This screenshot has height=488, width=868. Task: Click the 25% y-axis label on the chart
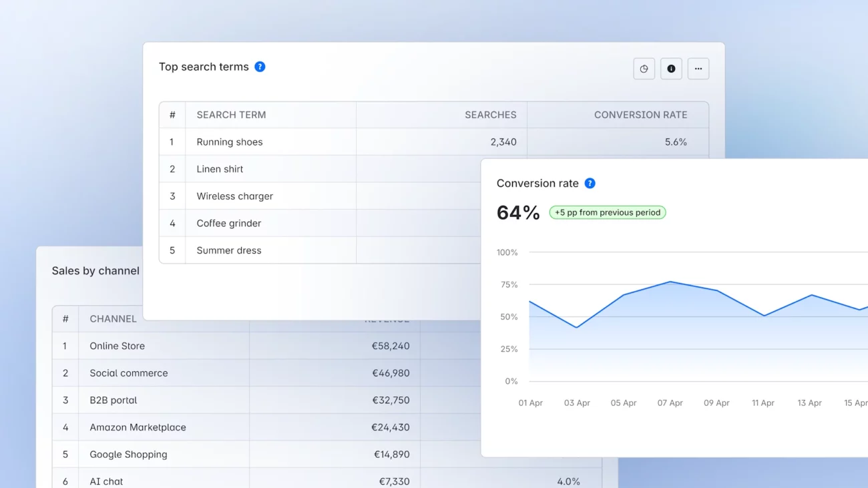(x=509, y=349)
